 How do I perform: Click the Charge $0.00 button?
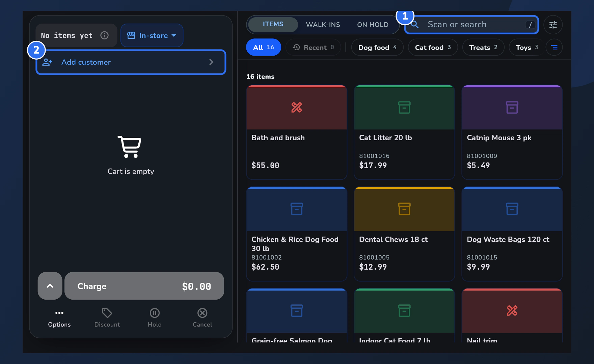(144, 286)
